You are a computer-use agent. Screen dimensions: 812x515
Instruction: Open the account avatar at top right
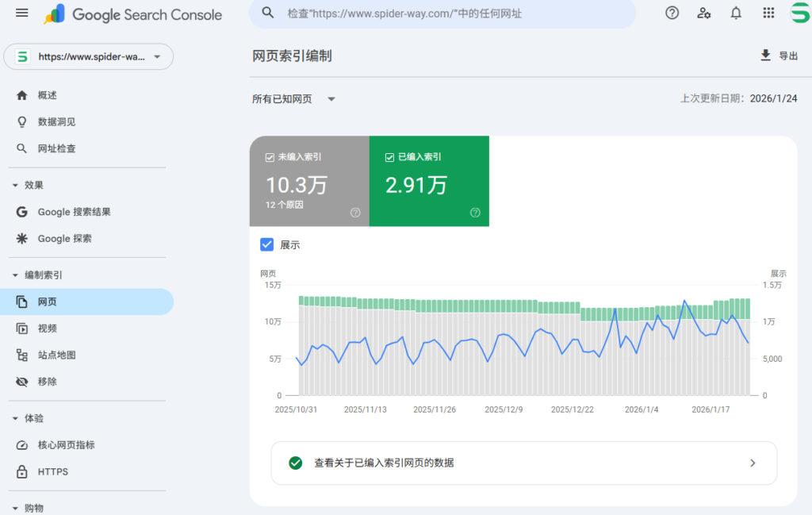[x=799, y=13]
